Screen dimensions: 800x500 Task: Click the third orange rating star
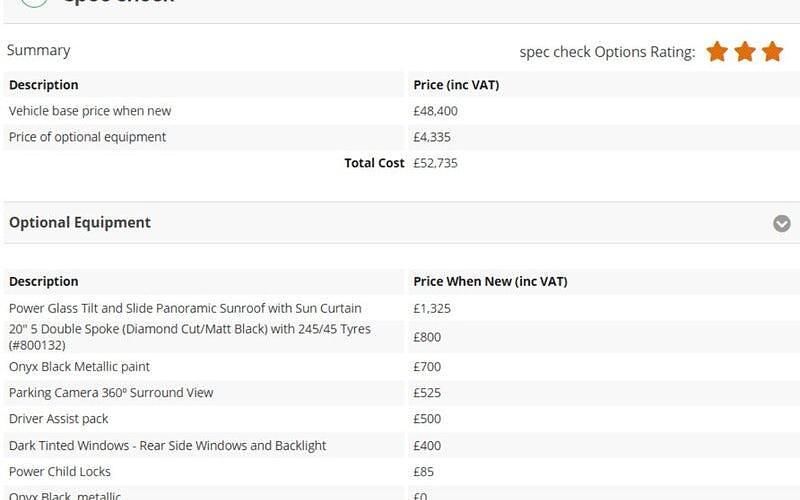click(772, 52)
